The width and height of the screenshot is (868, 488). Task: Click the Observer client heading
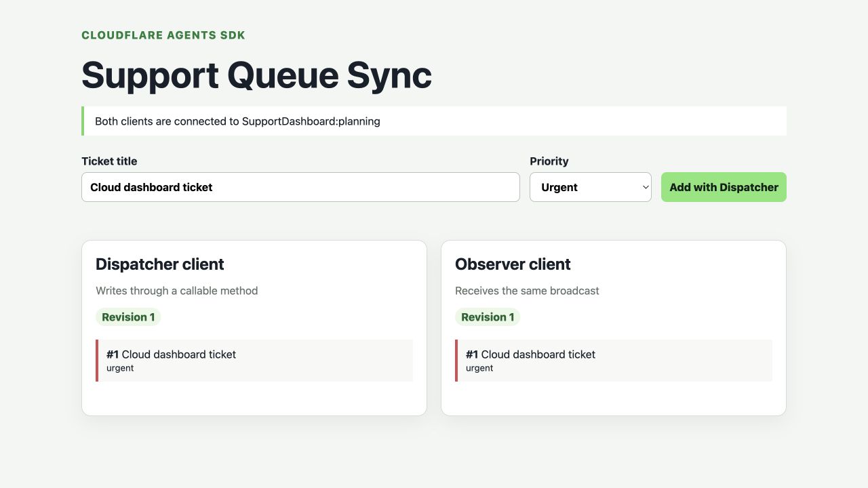[x=513, y=264]
